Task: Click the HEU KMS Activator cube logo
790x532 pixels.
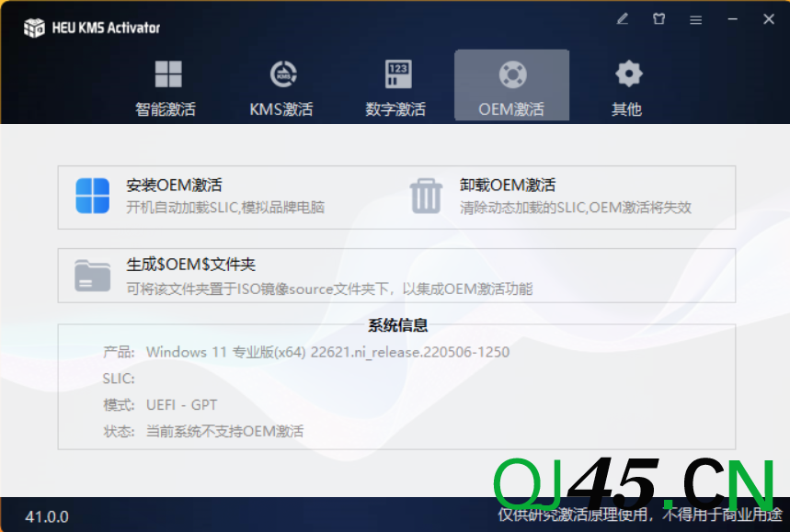Action: click(34, 28)
